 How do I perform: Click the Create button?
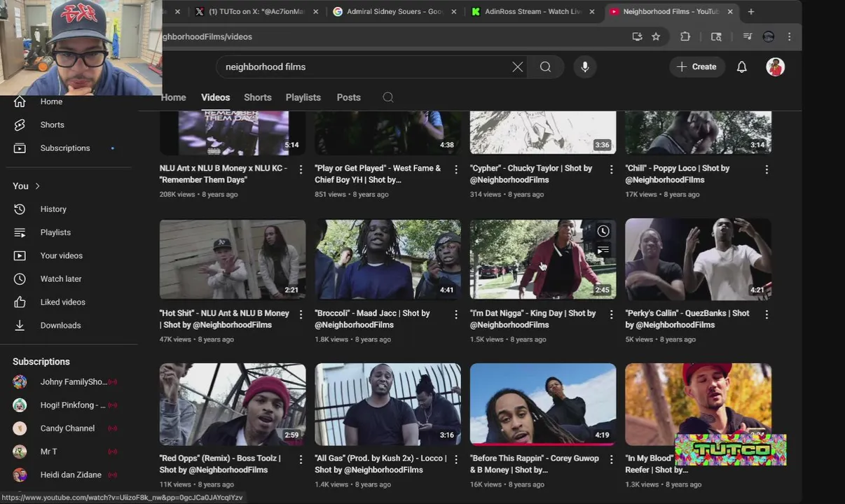tap(697, 66)
